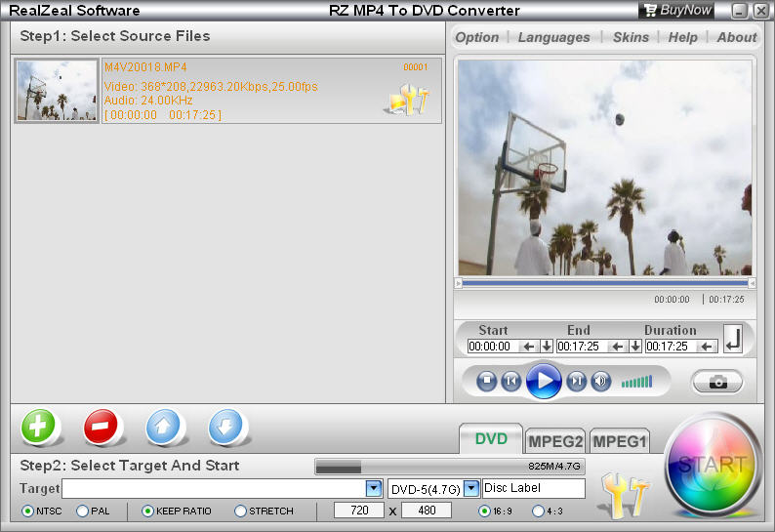This screenshot has width=775, height=532.
Task: Choose the 4:3 aspect ratio option
Action: (x=538, y=511)
